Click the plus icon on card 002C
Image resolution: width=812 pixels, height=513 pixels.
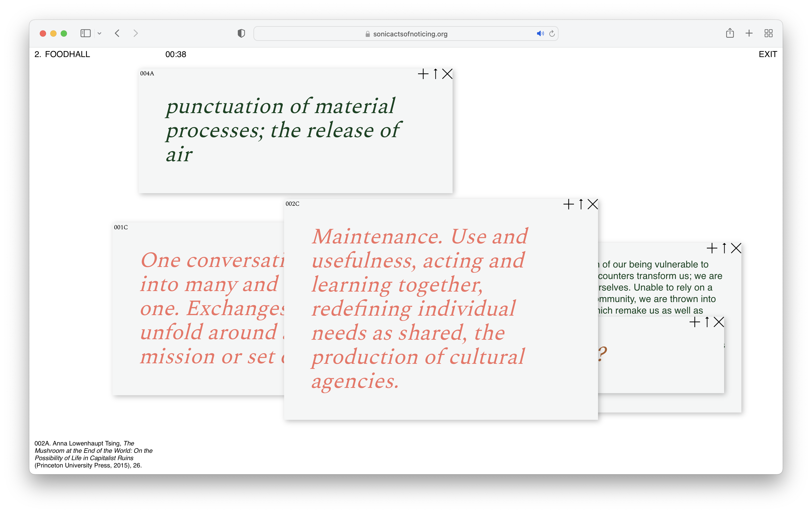click(x=568, y=204)
